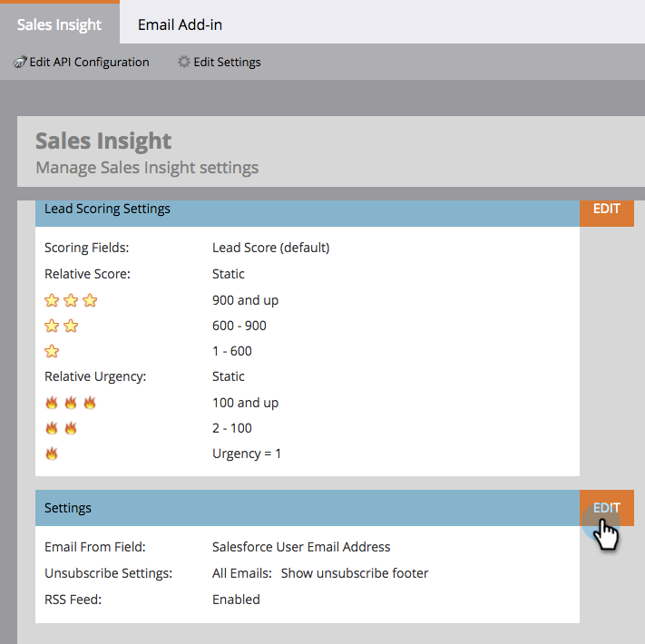The image size is (645, 644).
Task: Click the three-star score rating icon
Action: pos(71,300)
